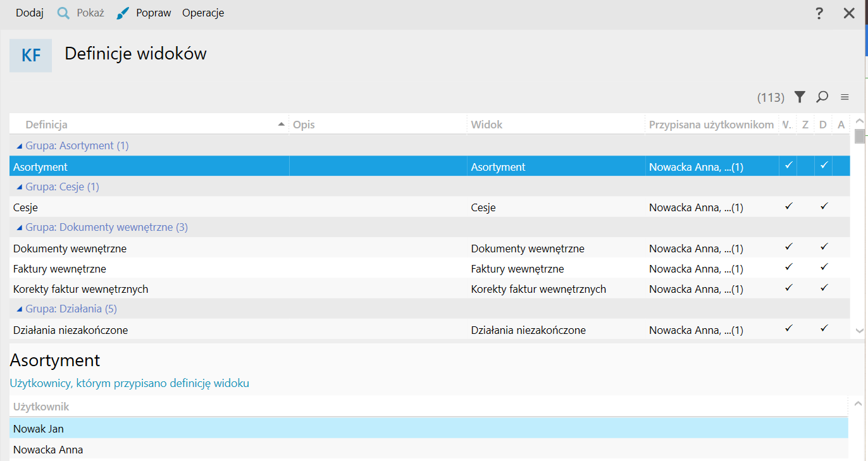
Task: Open the Dodaj menu
Action: [x=30, y=13]
